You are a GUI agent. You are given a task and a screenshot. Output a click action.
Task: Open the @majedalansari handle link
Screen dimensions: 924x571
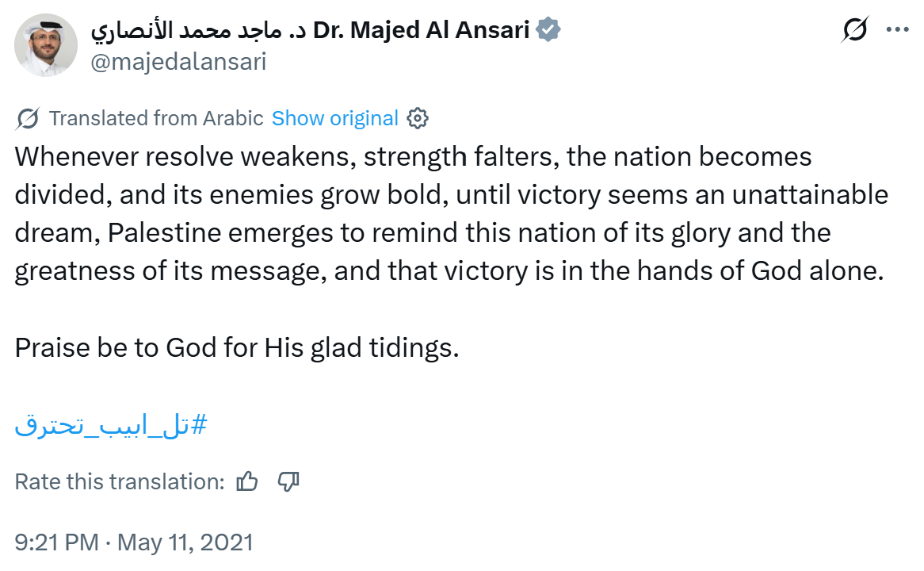tap(178, 62)
